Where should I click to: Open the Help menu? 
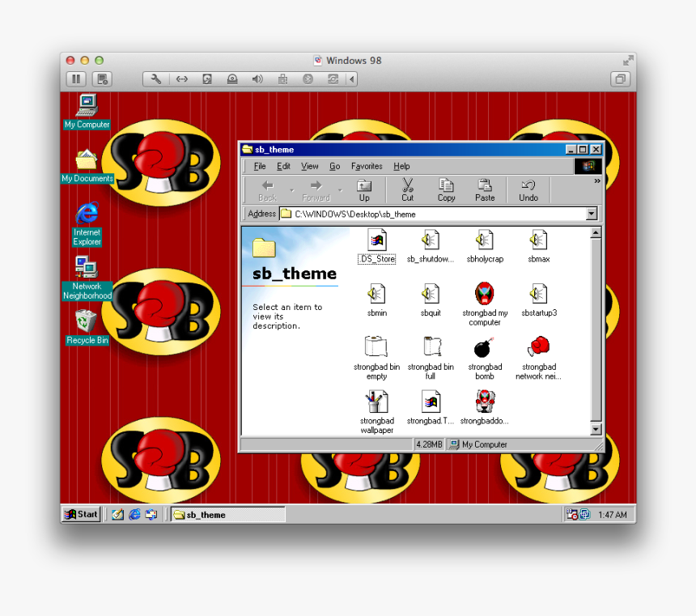[401, 166]
